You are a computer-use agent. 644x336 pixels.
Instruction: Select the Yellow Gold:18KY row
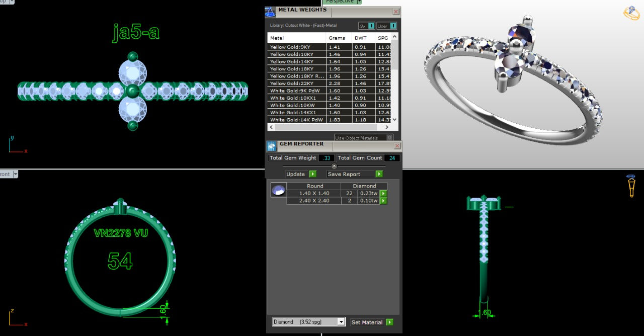(330, 69)
